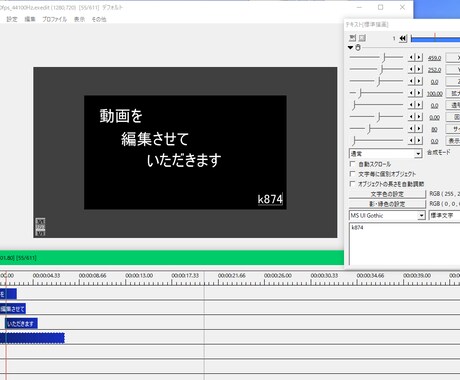Click the X position slider at 459.0
The width and height of the screenshot is (460, 380).
pyautogui.click(x=376, y=57)
